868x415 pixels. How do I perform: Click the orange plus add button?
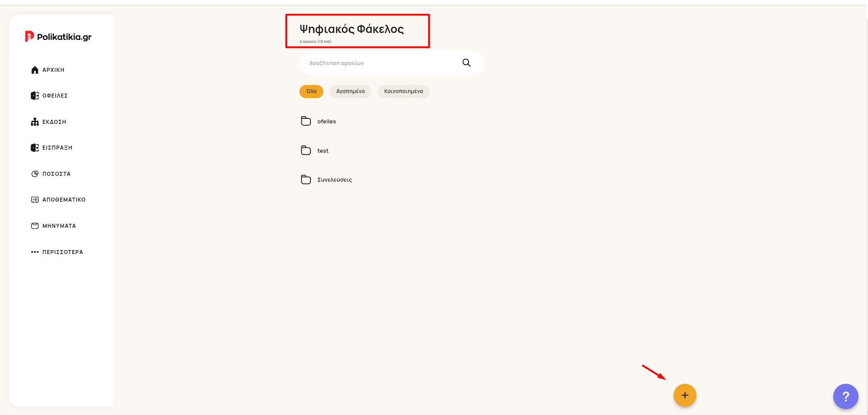(x=685, y=395)
